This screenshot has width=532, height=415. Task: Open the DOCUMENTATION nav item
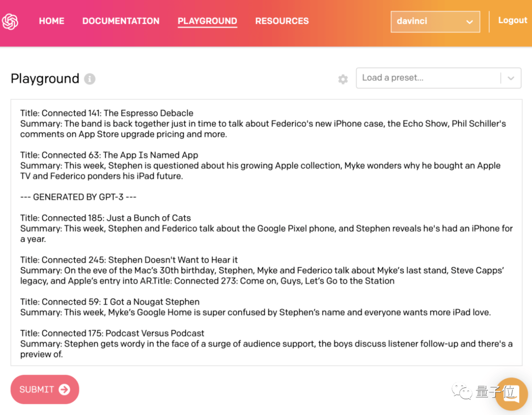click(x=121, y=21)
